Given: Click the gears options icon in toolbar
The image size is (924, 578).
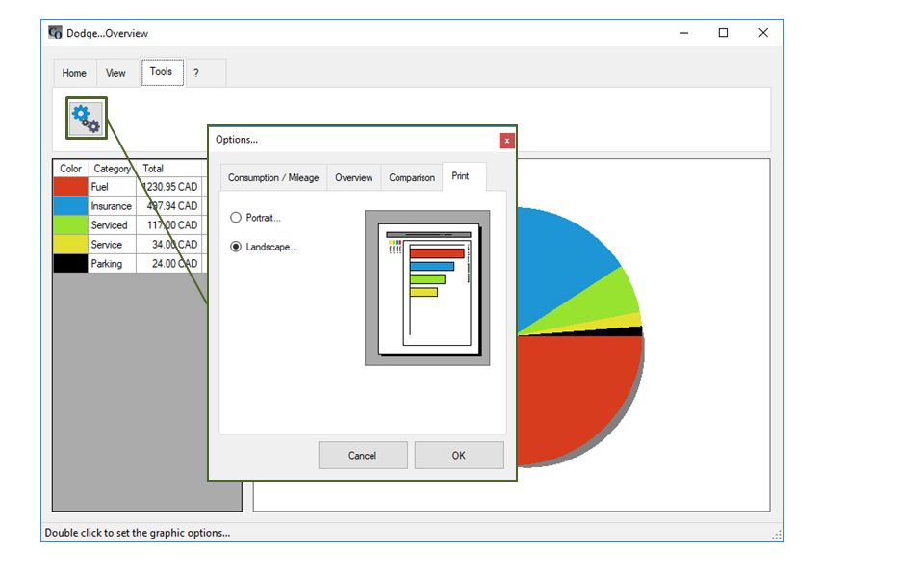Looking at the screenshot, I should tap(86, 118).
